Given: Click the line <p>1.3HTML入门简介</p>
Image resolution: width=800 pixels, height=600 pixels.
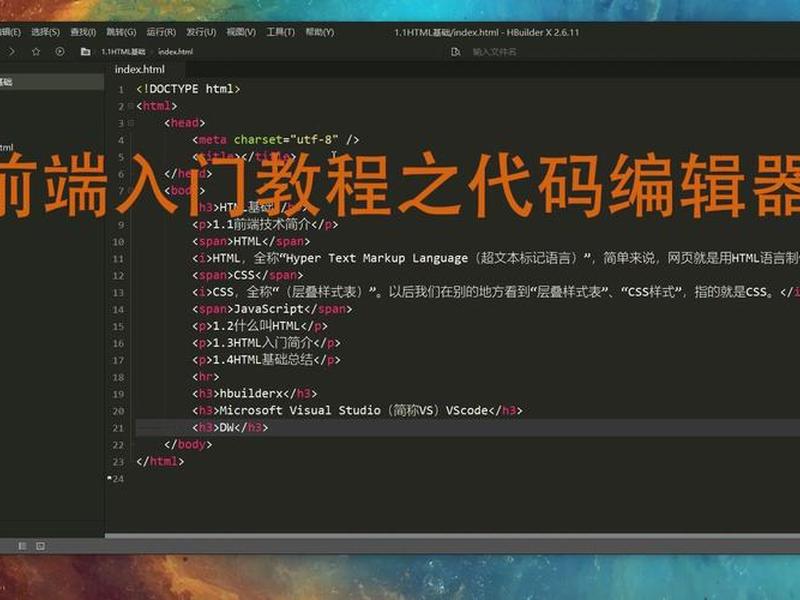Looking at the screenshot, I should (x=266, y=342).
